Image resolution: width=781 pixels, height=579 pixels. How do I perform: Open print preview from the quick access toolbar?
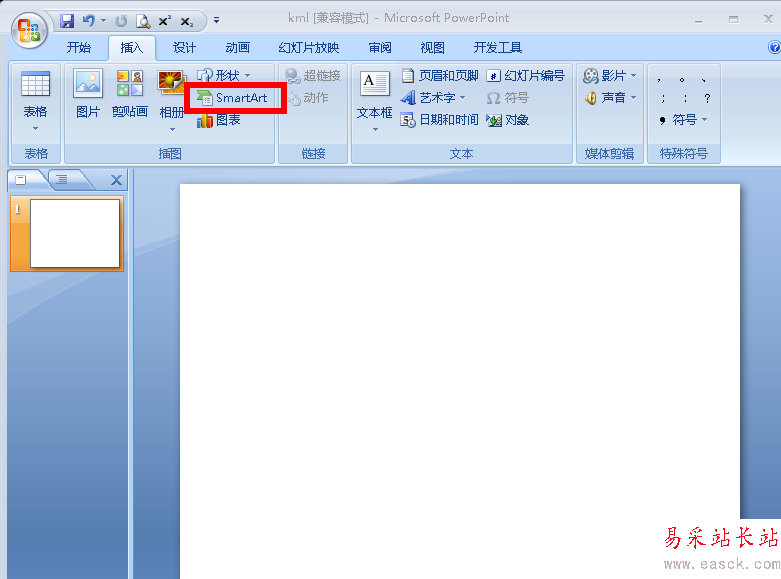pos(143,21)
